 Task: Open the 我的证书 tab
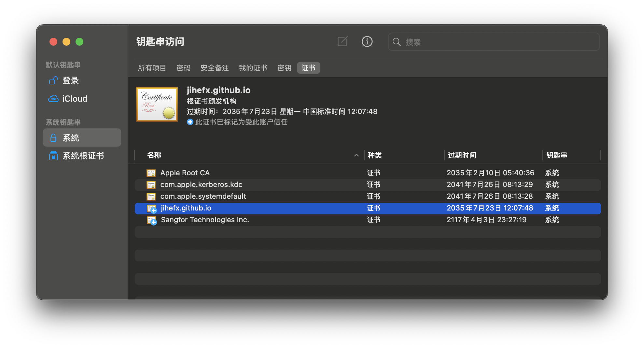pos(253,68)
